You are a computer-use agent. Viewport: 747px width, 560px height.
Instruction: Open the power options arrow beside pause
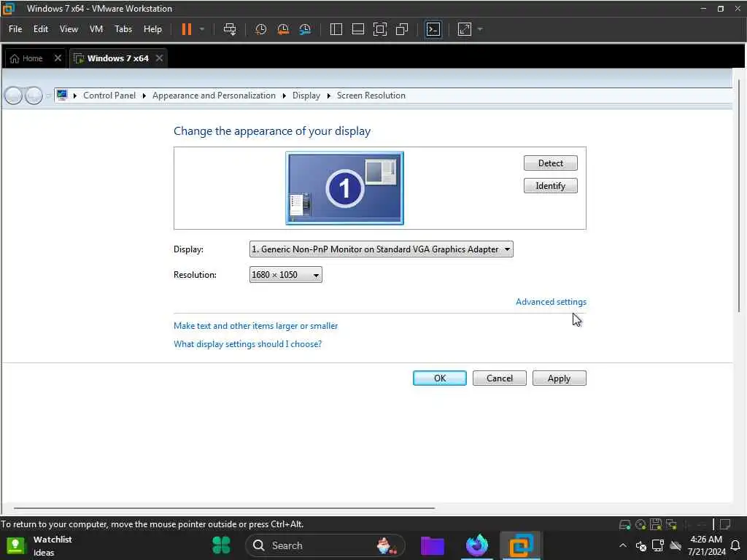(x=202, y=29)
